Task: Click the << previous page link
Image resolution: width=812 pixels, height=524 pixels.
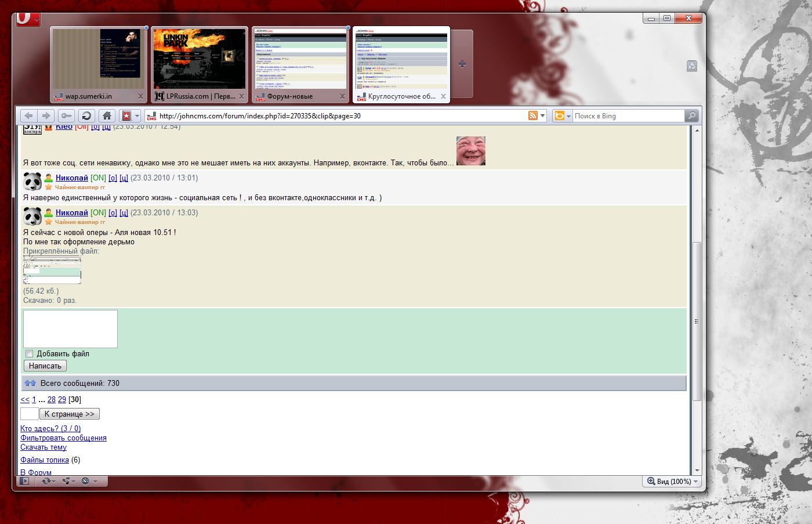Action: pos(25,399)
